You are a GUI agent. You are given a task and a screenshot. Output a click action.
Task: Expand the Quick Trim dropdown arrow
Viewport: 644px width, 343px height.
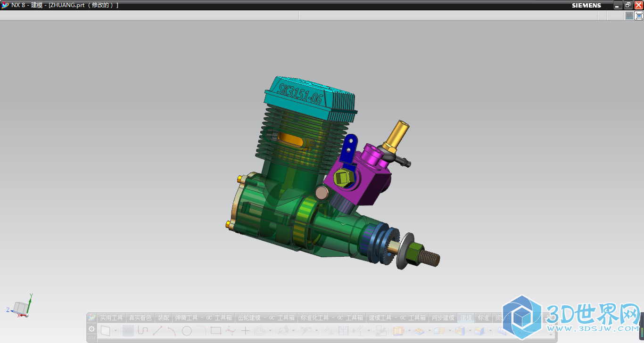[x=293, y=330]
